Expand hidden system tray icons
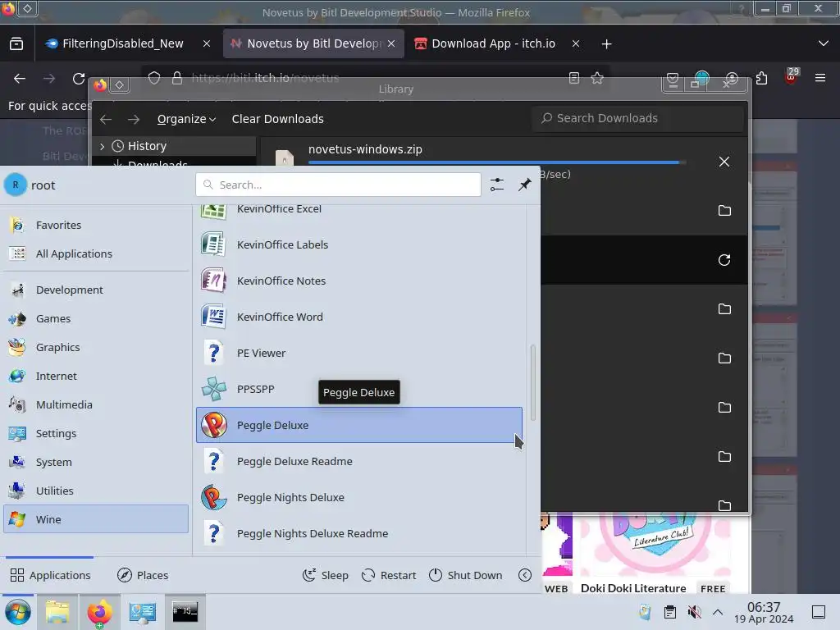 coord(718,612)
